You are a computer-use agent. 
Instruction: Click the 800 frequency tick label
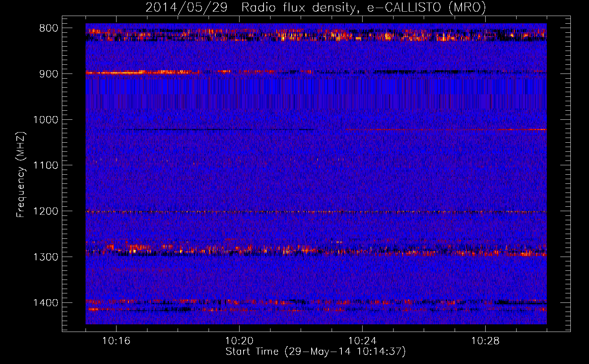[x=48, y=28]
